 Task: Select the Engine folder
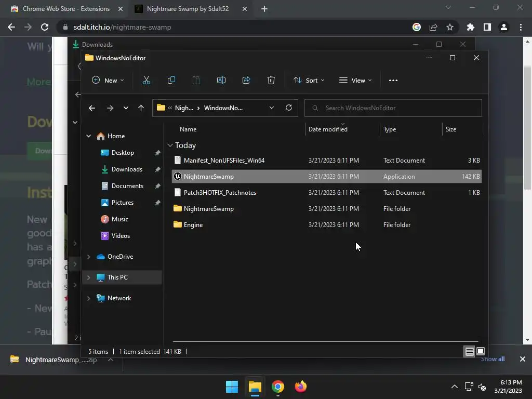tap(327, 225)
